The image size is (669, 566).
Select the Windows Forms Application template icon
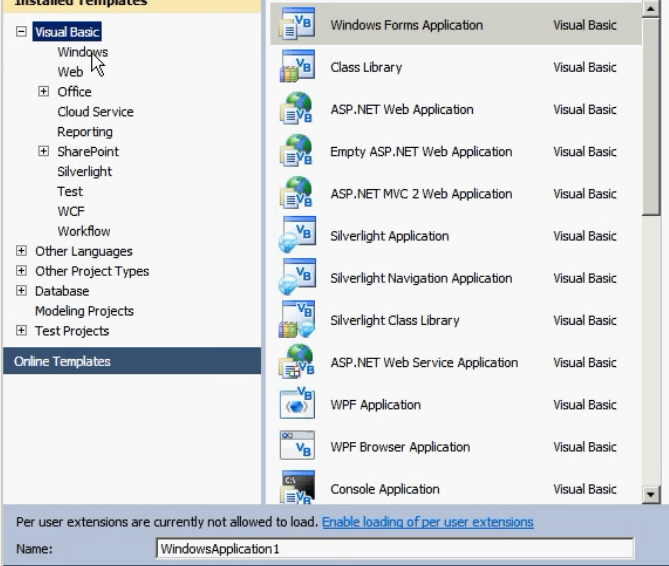point(297,24)
